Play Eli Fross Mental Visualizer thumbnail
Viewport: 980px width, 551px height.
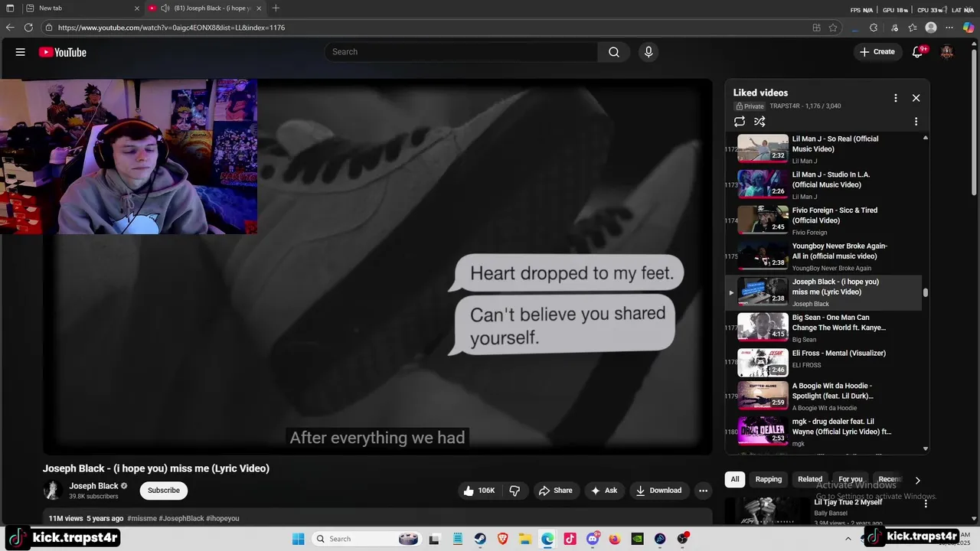coord(763,363)
